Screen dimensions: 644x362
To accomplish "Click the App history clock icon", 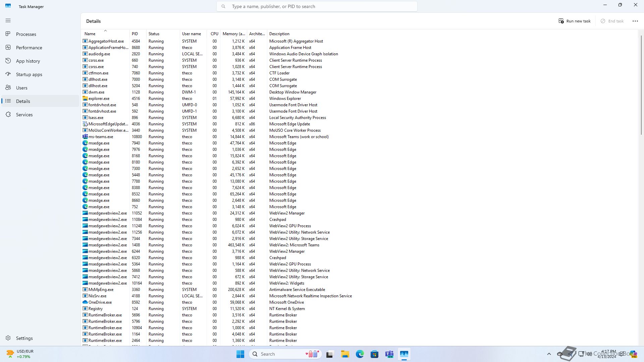I will click(8, 61).
